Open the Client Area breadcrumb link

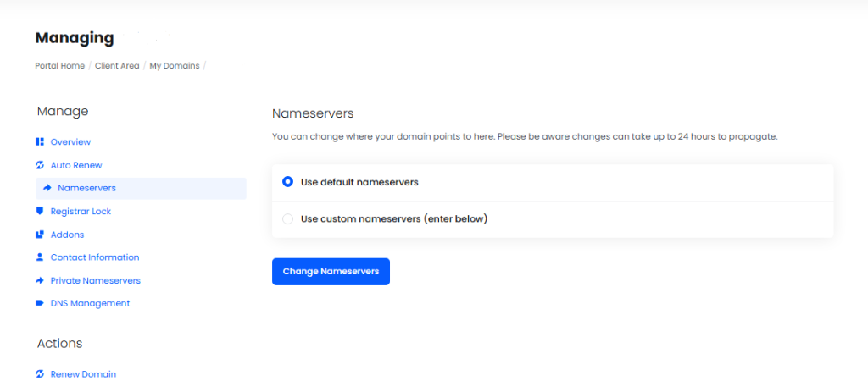tap(117, 66)
